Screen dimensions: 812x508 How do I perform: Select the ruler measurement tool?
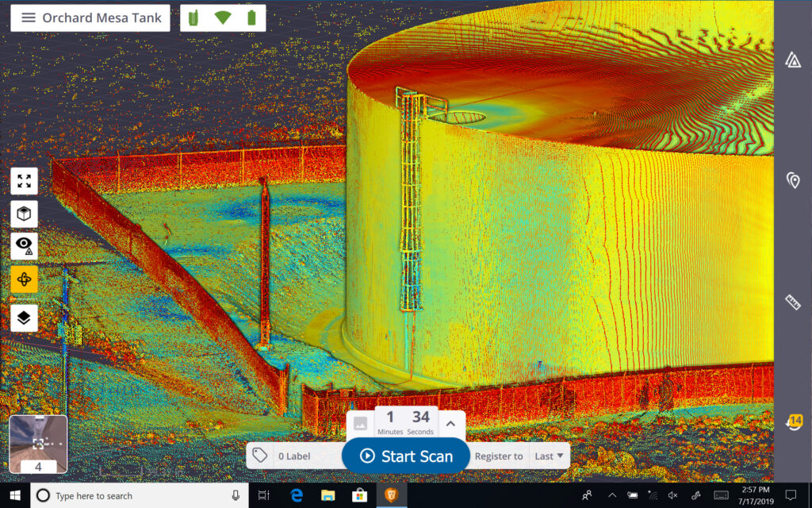(x=792, y=302)
